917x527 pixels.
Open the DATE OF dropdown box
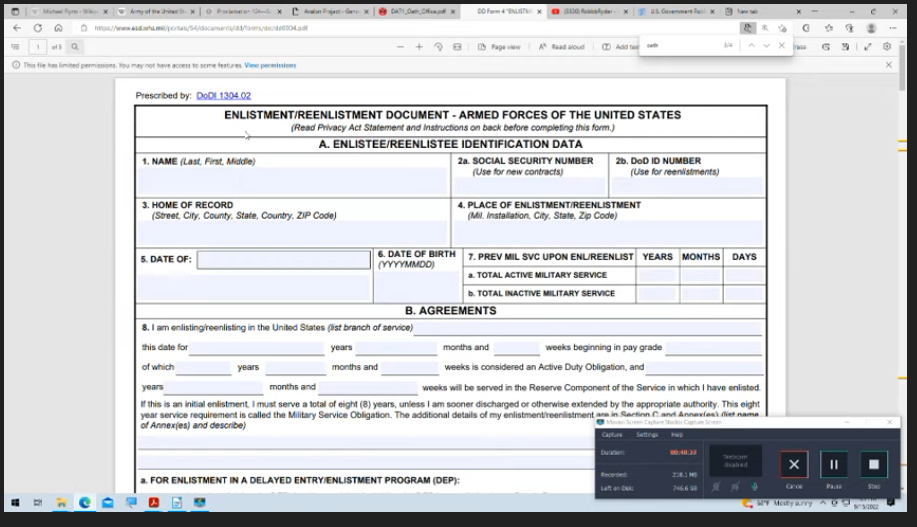tap(284, 260)
